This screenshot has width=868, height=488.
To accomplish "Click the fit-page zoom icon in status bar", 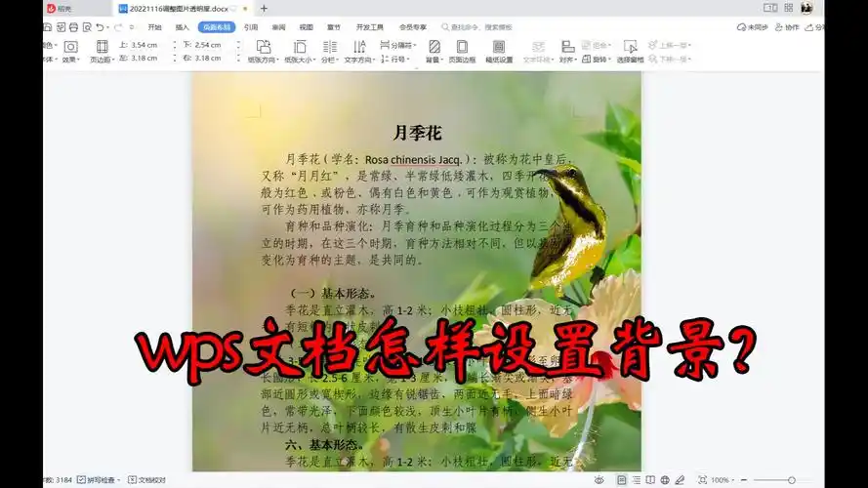I will (702, 479).
